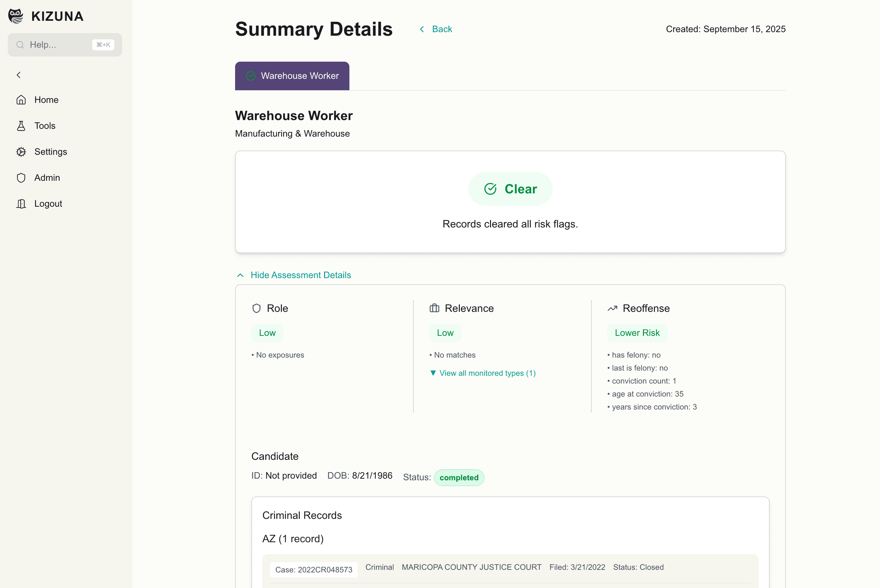
Task: Select the Warehouse Worker tab
Action: (292, 76)
